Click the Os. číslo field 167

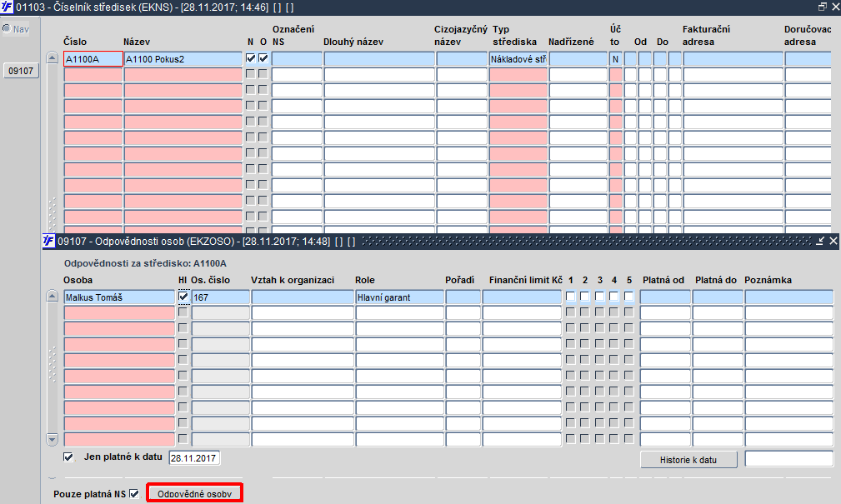(x=220, y=297)
